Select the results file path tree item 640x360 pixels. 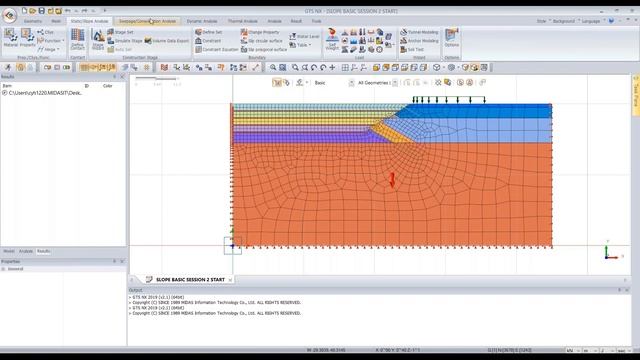(x=42, y=93)
